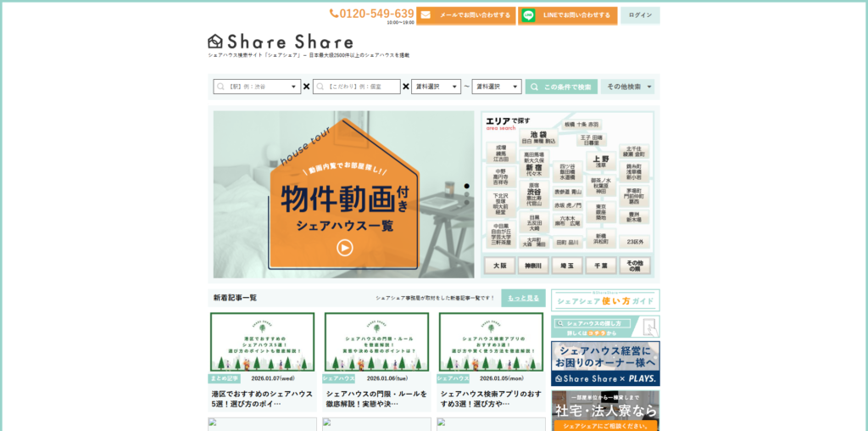The height and width of the screenshot is (431, 868).
Task: Click the この条件で検索 search button
Action: click(561, 87)
